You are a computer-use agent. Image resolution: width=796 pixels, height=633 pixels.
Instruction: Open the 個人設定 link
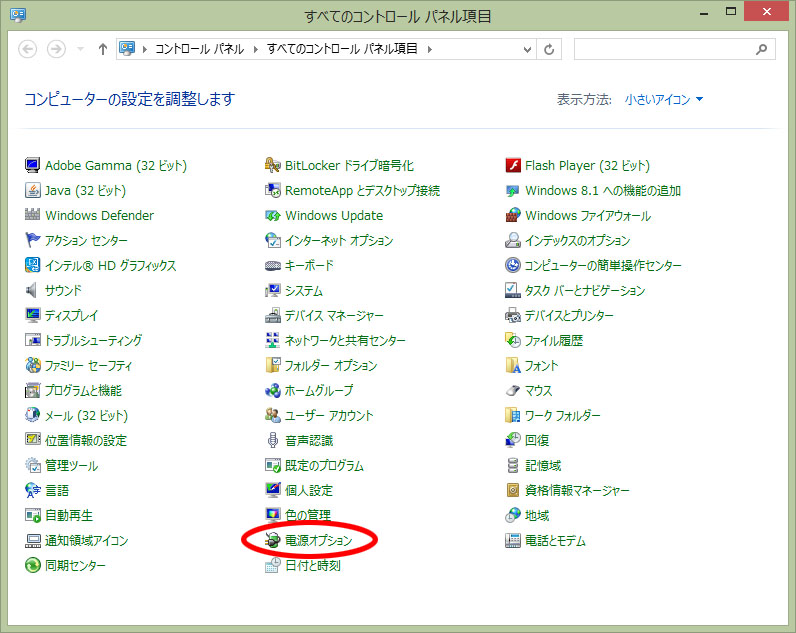tap(309, 490)
